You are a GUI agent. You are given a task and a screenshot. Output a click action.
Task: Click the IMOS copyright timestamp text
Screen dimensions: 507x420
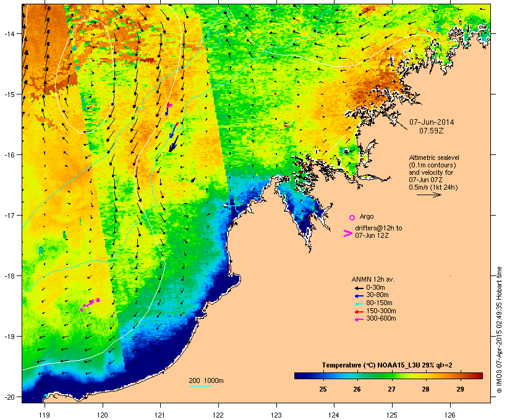[x=499, y=330]
